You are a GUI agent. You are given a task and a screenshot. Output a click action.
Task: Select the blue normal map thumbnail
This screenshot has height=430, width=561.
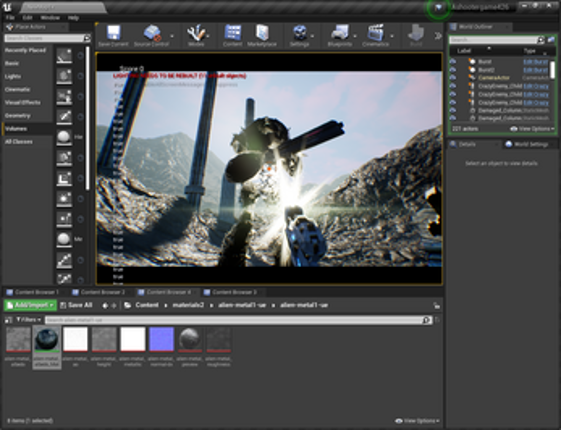161,339
